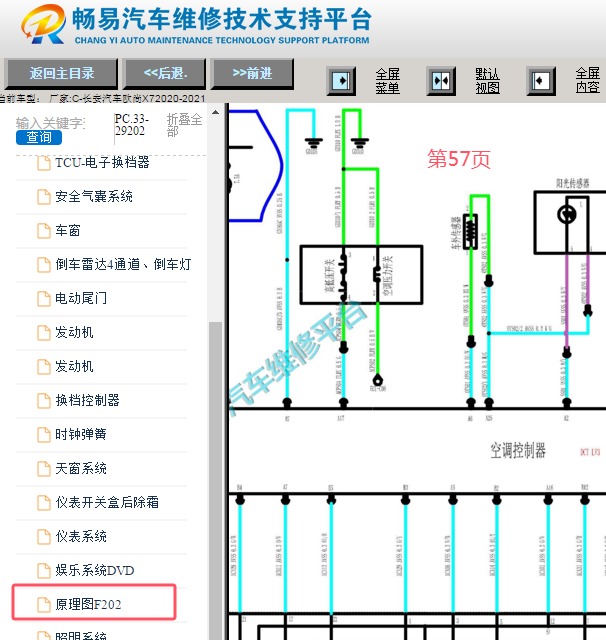Click the 畅易 platform logo
The height and width of the screenshot is (640, 606).
(43, 24)
